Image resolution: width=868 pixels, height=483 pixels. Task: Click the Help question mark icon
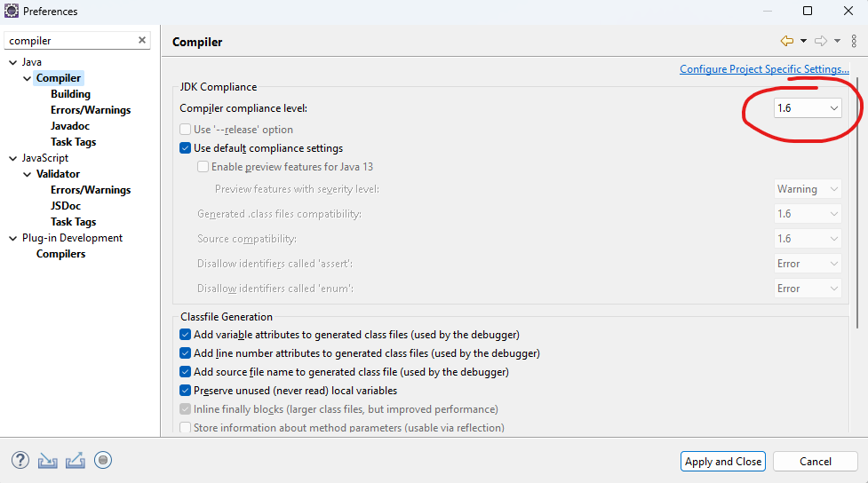coord(20,460)
